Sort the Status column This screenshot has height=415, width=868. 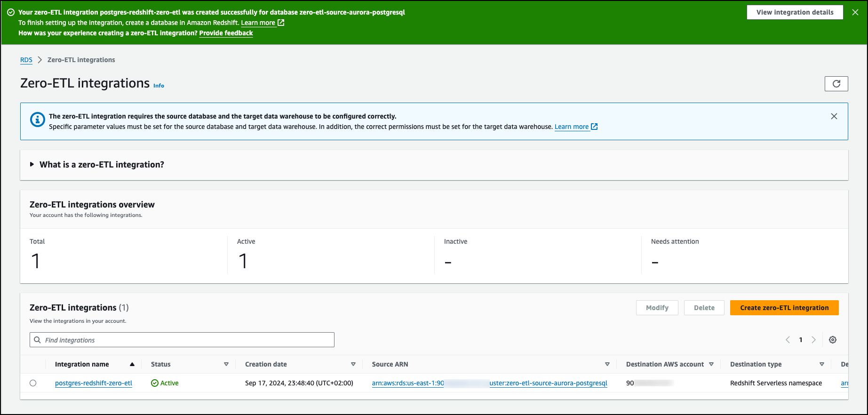(226, 364)
